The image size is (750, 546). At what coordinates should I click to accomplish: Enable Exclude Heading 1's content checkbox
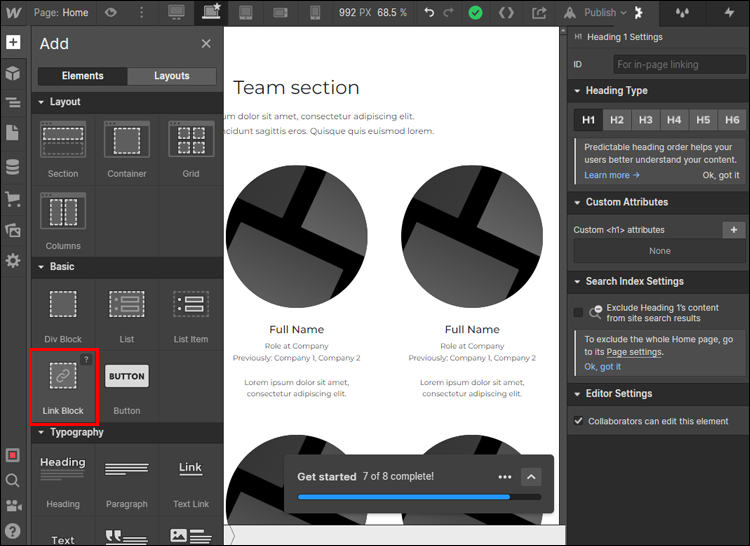(x=578, y=313)
